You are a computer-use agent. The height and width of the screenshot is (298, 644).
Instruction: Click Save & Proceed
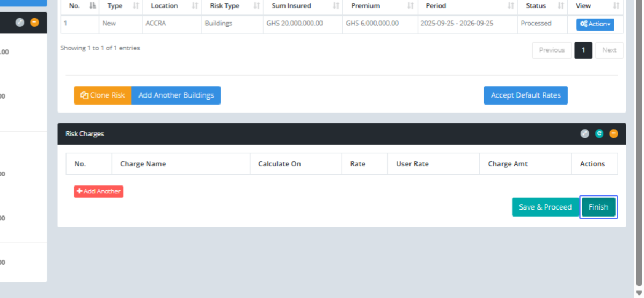coord(545,207)
